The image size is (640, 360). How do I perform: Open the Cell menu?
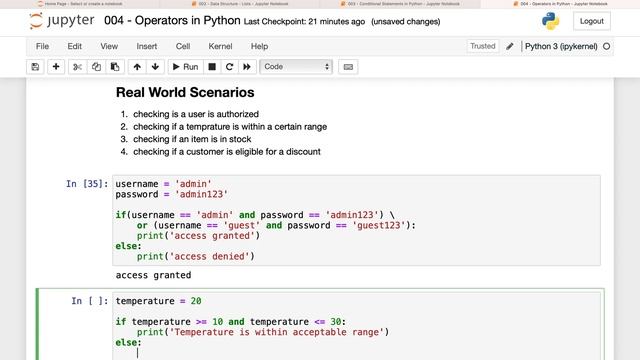point(183,46)
